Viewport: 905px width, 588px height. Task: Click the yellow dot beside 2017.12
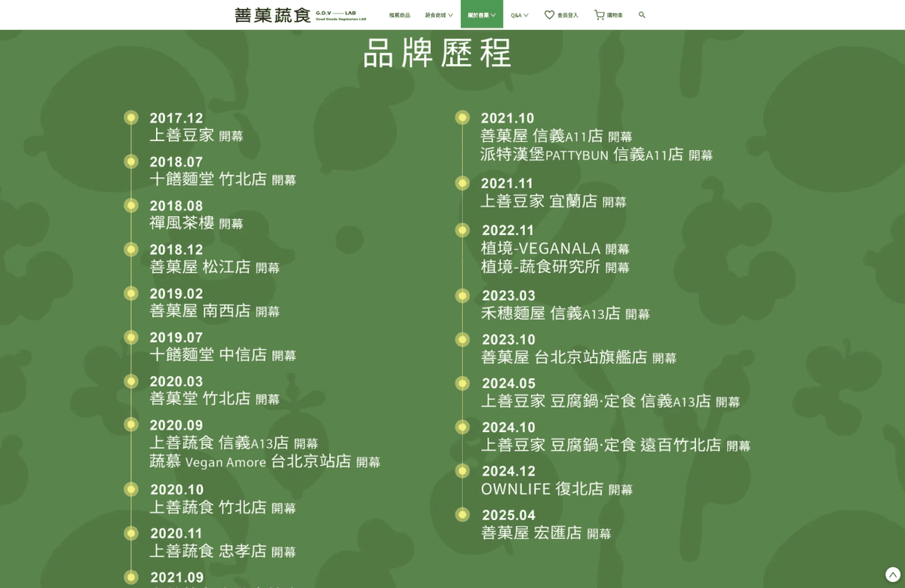pos(131,118)
